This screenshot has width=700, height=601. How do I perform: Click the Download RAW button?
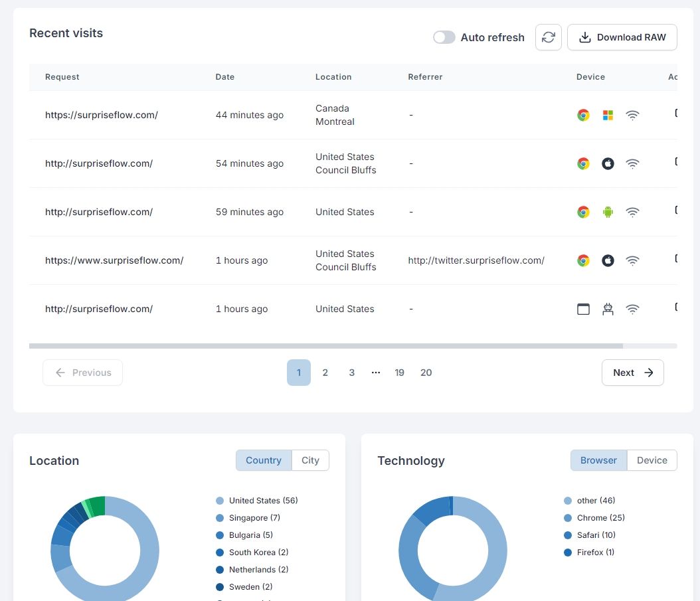(622, 37)
